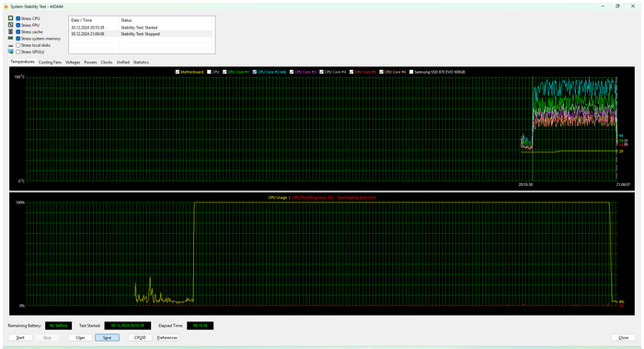
Task: Toggle the Motherboard graph checkbox
Action: coord(178,72)
